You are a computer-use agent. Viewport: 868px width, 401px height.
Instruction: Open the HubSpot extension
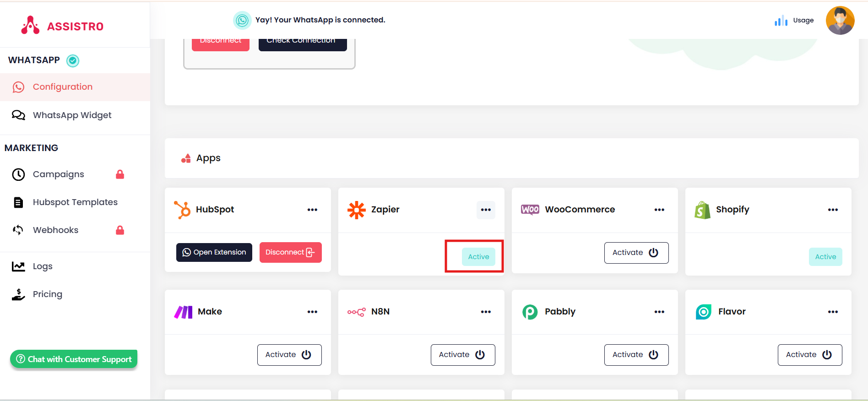(214, 253)
